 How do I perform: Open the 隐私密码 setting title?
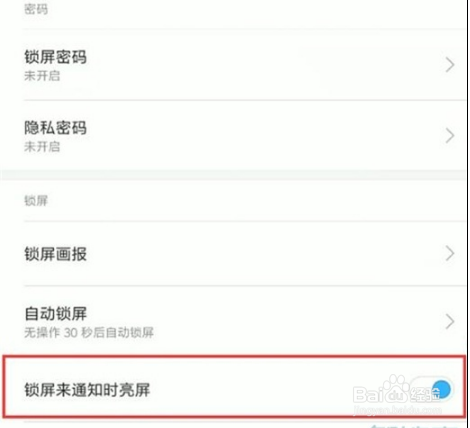56,128
